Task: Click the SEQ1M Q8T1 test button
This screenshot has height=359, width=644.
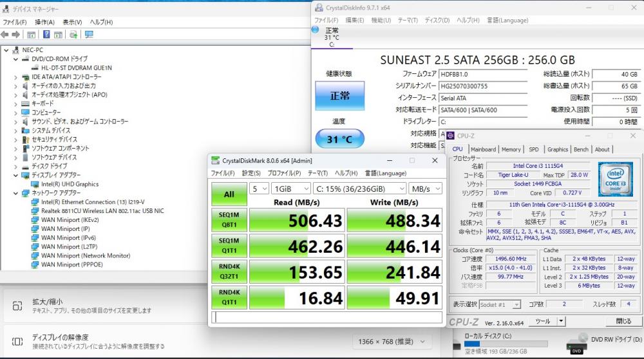Action: pyautogui.click(x=229, y=219)
